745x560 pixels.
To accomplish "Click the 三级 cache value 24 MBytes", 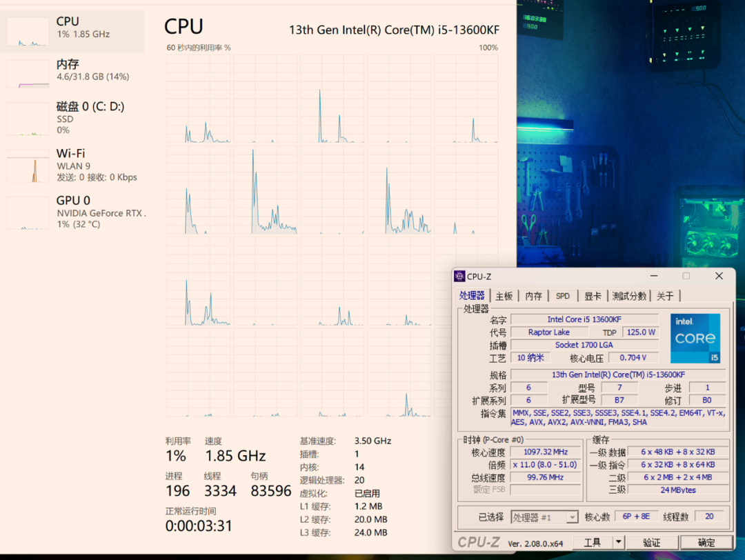I will 678,490.
